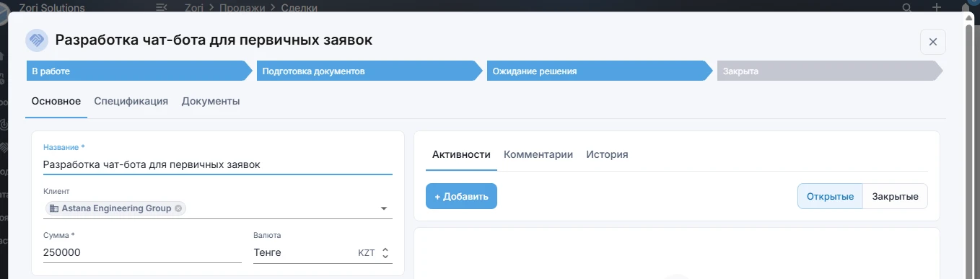Open the "Валюта" currency selector

(323, 253)
